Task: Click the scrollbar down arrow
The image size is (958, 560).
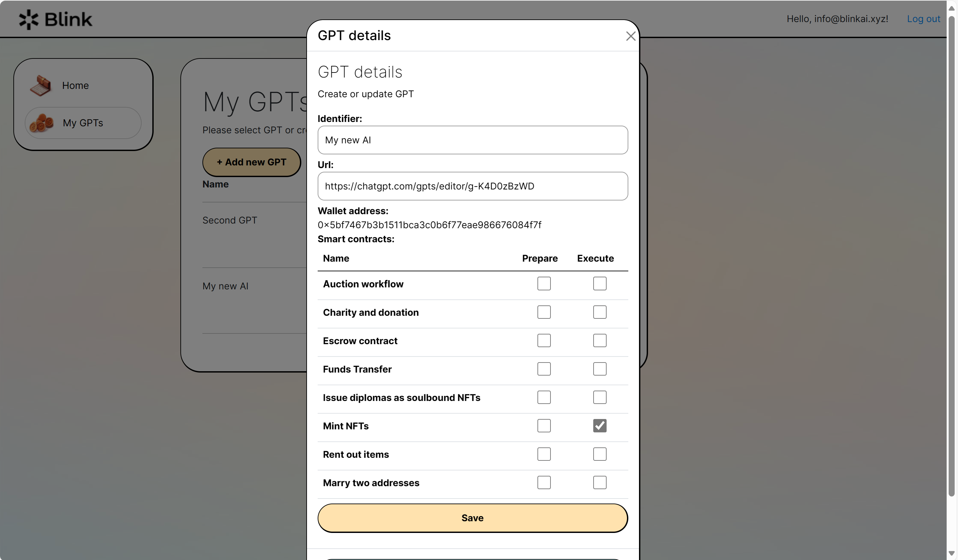Action: (x=952, y=553)
